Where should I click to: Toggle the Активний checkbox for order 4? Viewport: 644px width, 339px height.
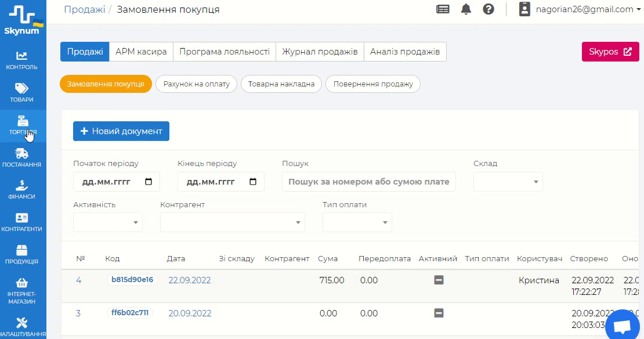[439, 280]
